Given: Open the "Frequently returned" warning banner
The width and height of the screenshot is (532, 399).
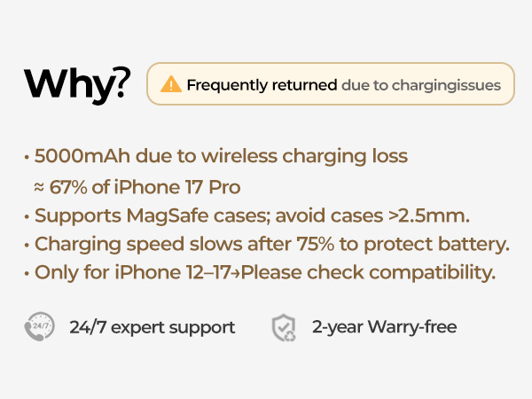Looking at the screenshot, I should (330, 84).
